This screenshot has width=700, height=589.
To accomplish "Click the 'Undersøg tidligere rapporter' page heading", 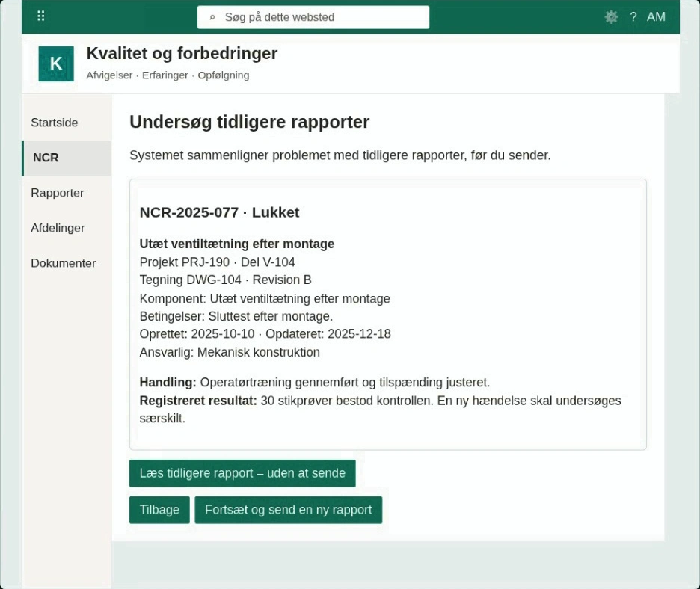I will coord(250,123).
